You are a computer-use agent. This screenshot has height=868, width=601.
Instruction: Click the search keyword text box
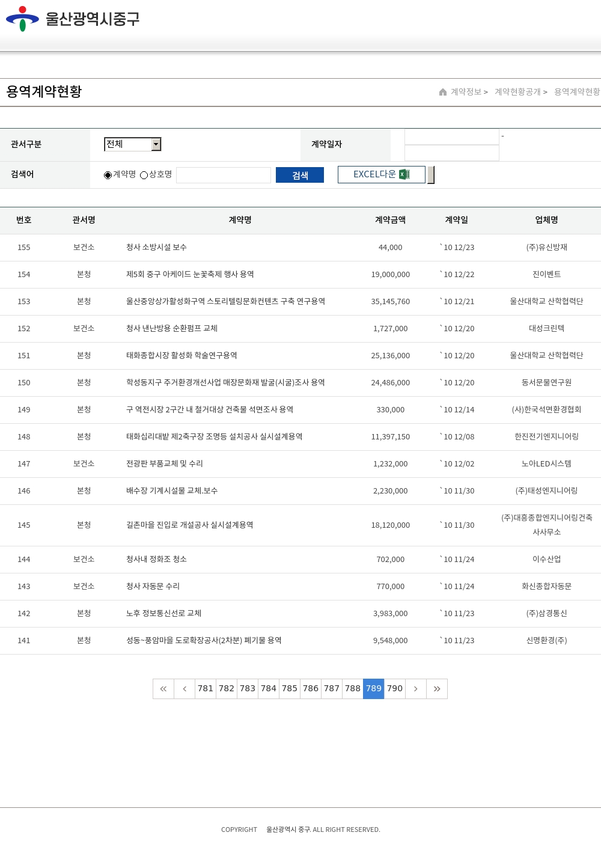[224, 175]
